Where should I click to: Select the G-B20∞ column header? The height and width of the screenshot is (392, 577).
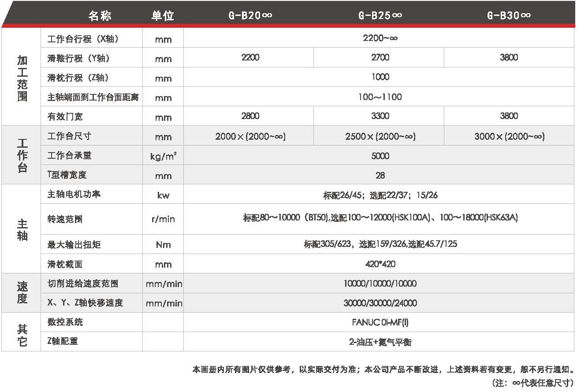tap(249, 15)
